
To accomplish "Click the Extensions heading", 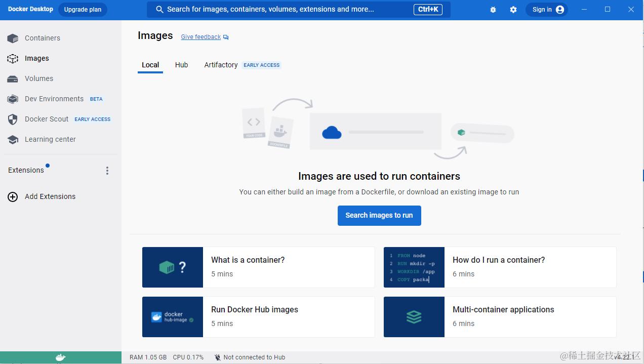I will pos(26,170).
